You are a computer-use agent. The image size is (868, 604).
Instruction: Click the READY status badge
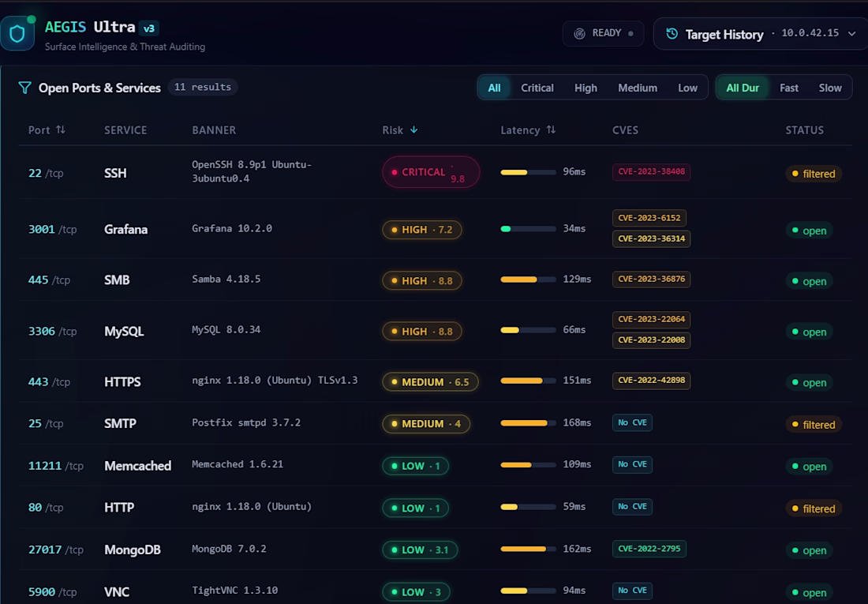[604, 33]
